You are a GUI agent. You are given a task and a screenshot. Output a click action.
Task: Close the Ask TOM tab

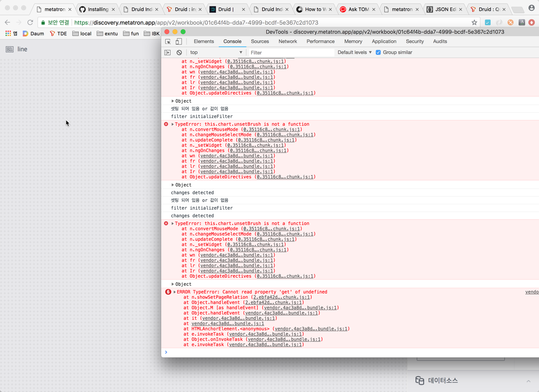click(374, 9)
